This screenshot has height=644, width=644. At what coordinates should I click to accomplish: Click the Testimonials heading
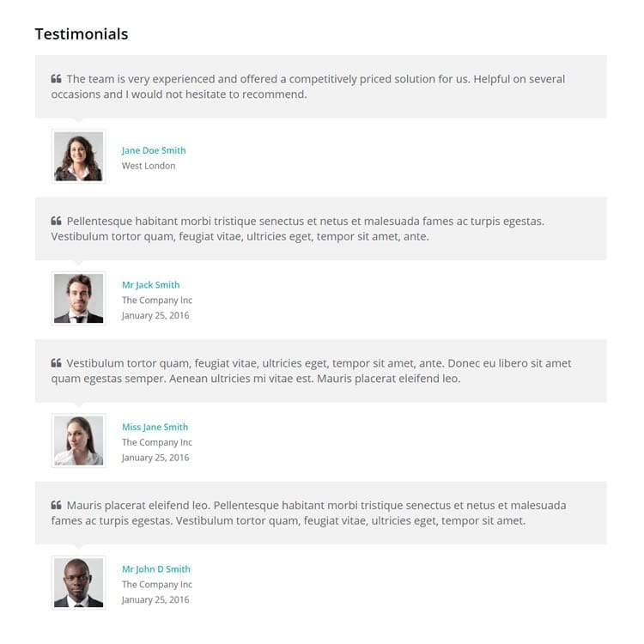pyautogui.click(x=82, y=33)
